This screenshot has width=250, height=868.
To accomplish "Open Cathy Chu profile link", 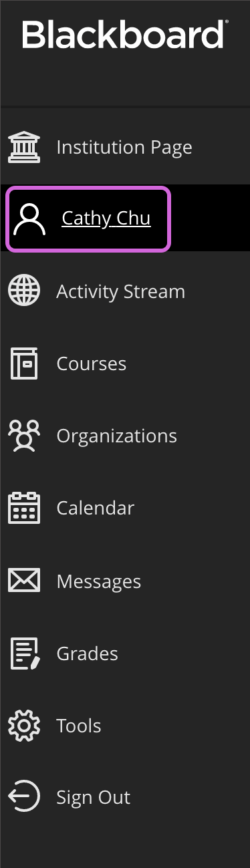I will point(106,219).
